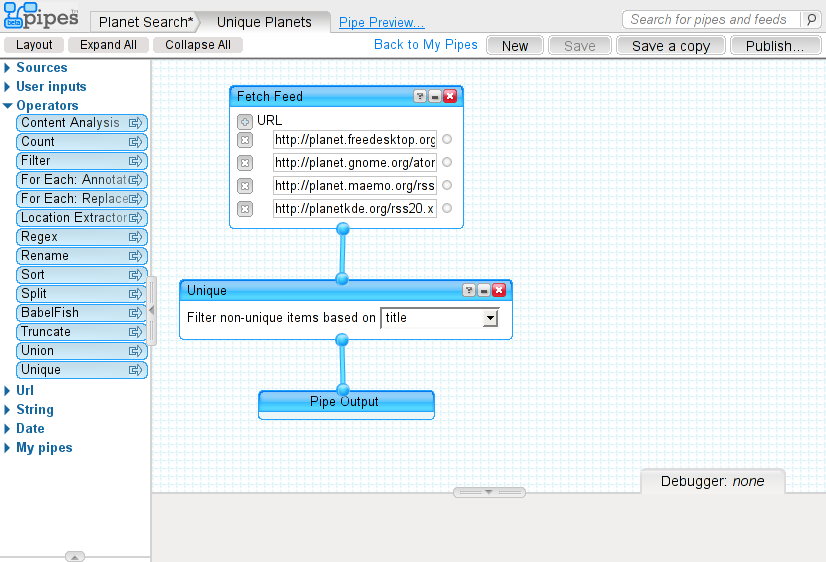Screen dimensions: 826x562
Task: Add BabelFish operator via its arrow icon
Action: click(x=135, y=313)
